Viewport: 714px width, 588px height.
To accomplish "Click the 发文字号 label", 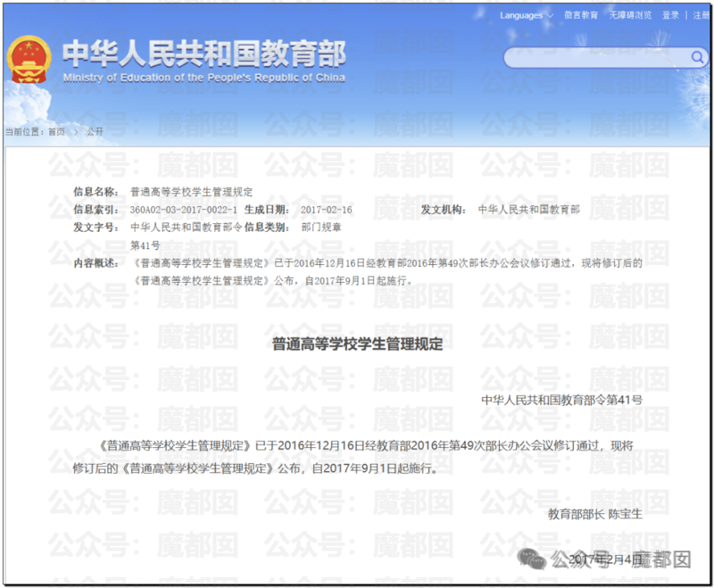I will pos(96,228).
